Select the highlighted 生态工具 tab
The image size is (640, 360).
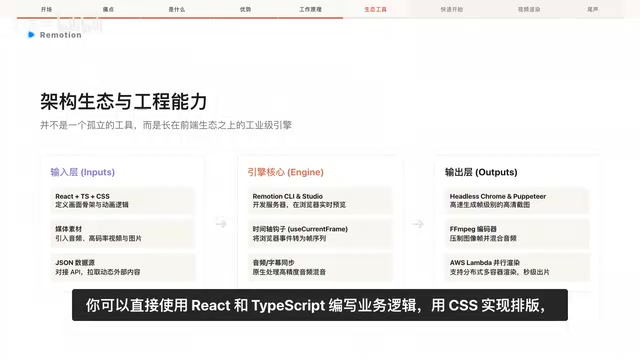click(x=375, y=9)
